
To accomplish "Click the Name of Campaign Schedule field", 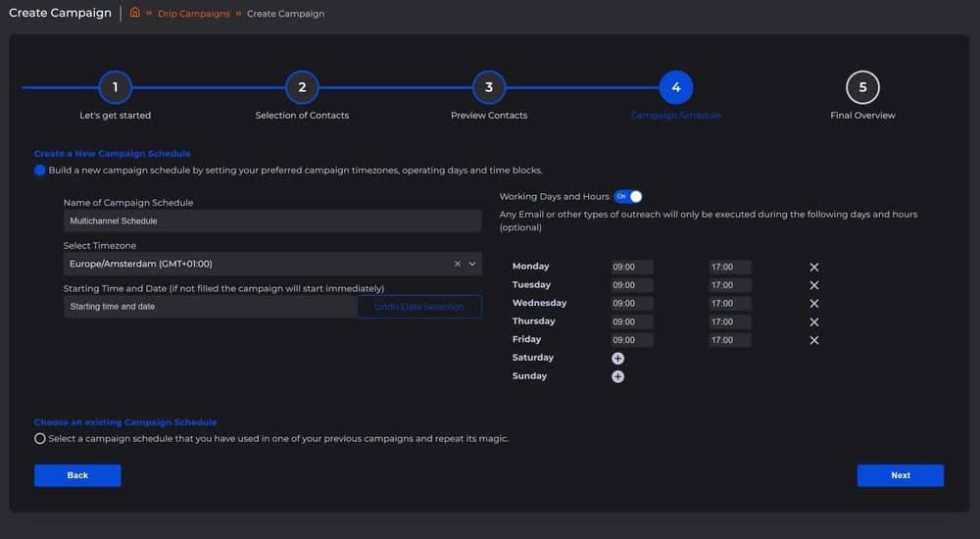I will 271,221.
